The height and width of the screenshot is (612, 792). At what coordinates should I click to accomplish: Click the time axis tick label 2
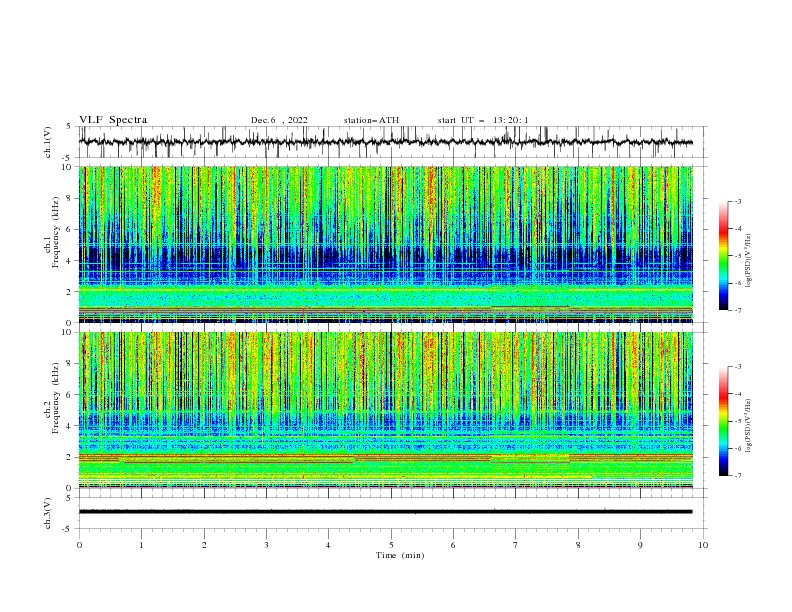(x=204, y=545)
